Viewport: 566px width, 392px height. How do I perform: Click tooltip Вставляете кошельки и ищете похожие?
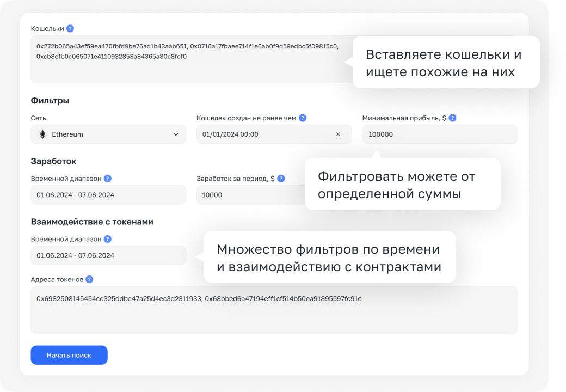click(446, 62)
